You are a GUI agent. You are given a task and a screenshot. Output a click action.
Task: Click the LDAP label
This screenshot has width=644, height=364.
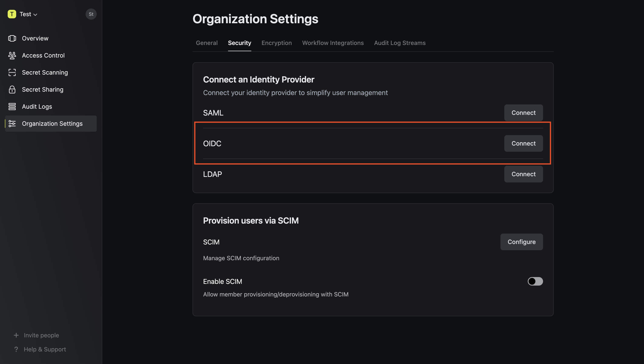(x=212, y=174)
